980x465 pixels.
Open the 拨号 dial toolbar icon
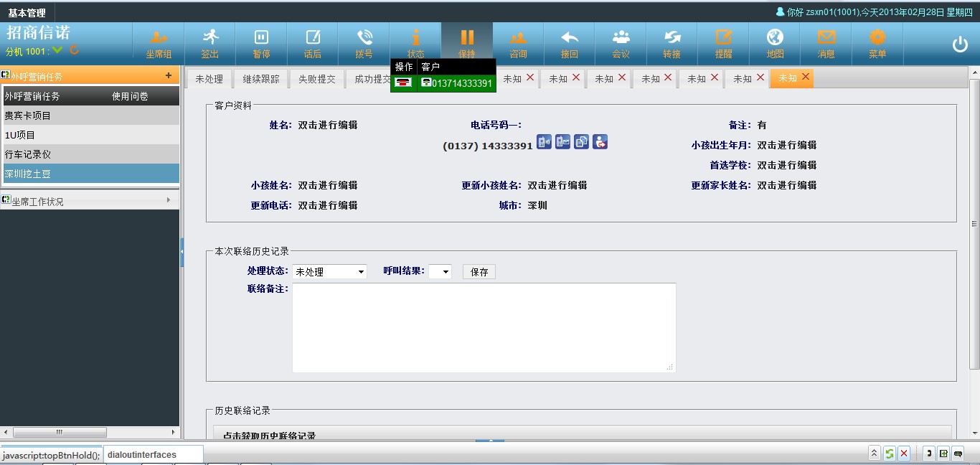click(x=364, y=43)
